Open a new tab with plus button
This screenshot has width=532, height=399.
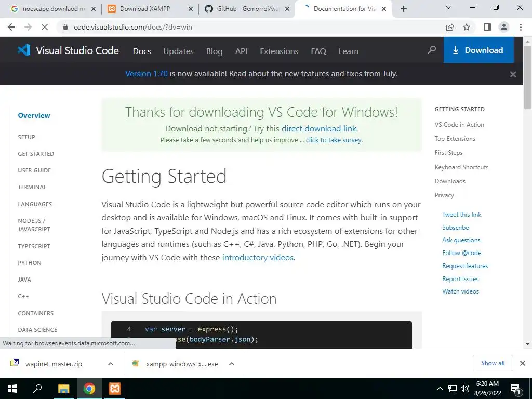click(x=403, y=9)
